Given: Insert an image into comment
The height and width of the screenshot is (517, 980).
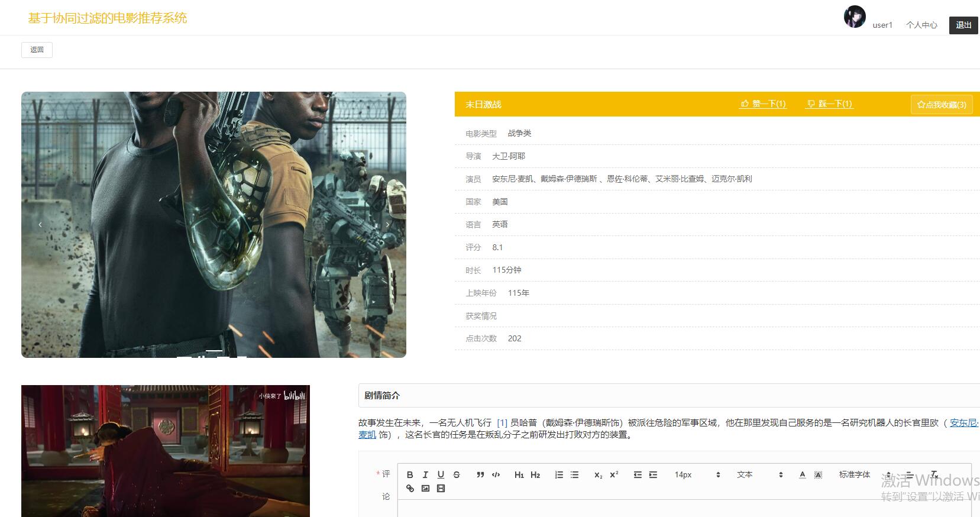Looking at the screenshot, I should pyautogui.click(x=425, y=488).
